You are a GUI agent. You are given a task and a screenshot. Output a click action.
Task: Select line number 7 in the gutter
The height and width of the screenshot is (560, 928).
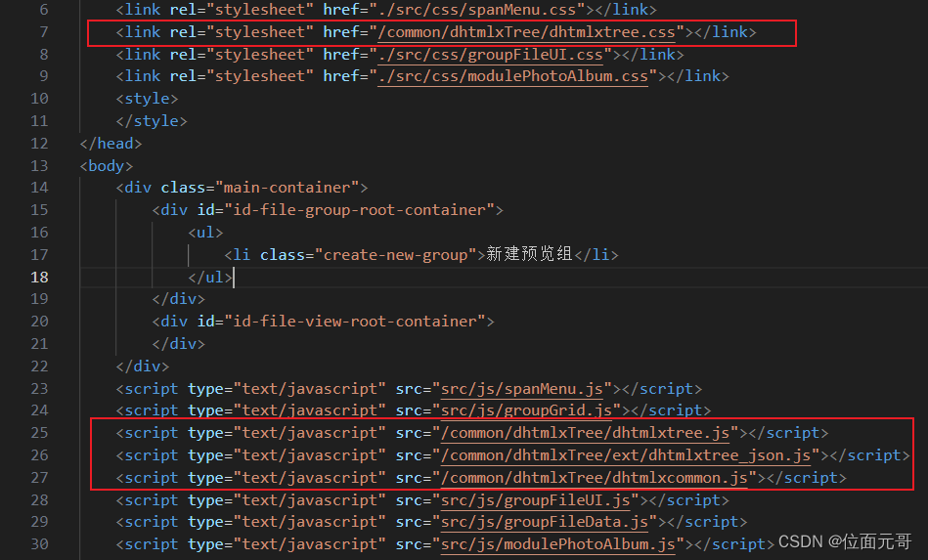43,32
